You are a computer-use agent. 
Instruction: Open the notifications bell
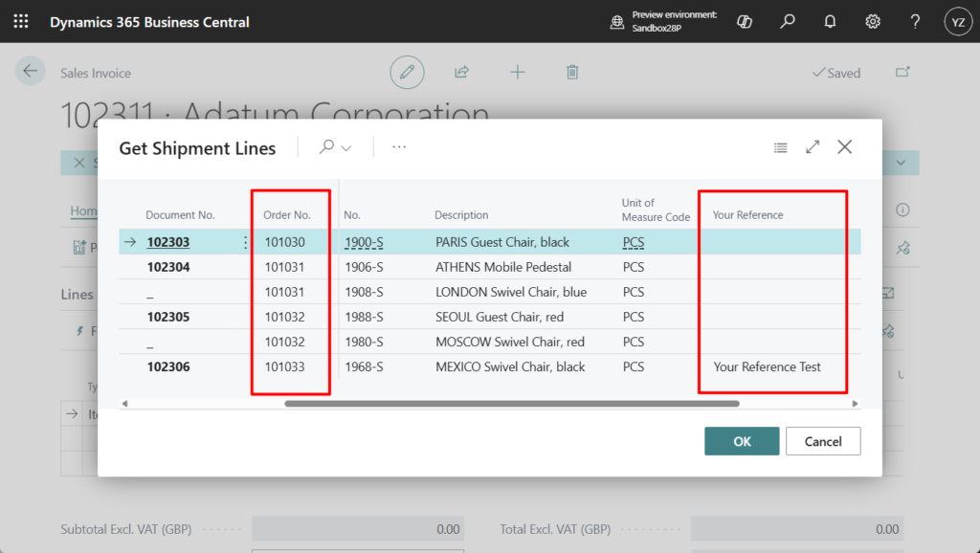click(x=831, y=21)
